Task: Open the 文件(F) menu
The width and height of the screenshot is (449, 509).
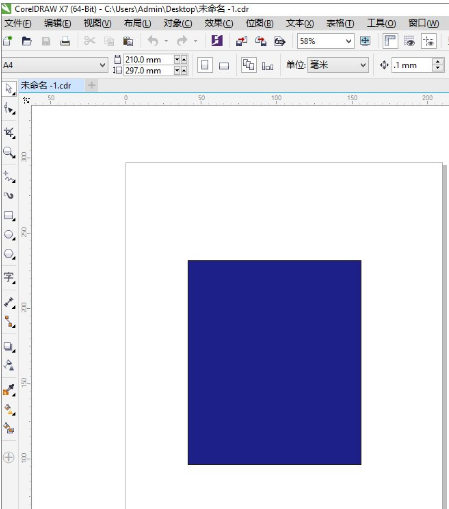Action: tap(18, 23)
